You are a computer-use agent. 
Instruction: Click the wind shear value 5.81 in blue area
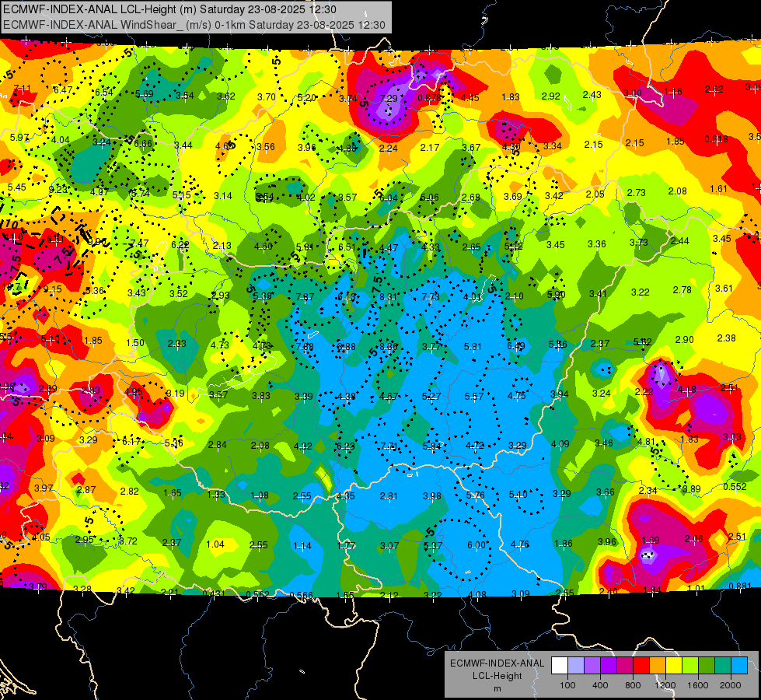473,346
